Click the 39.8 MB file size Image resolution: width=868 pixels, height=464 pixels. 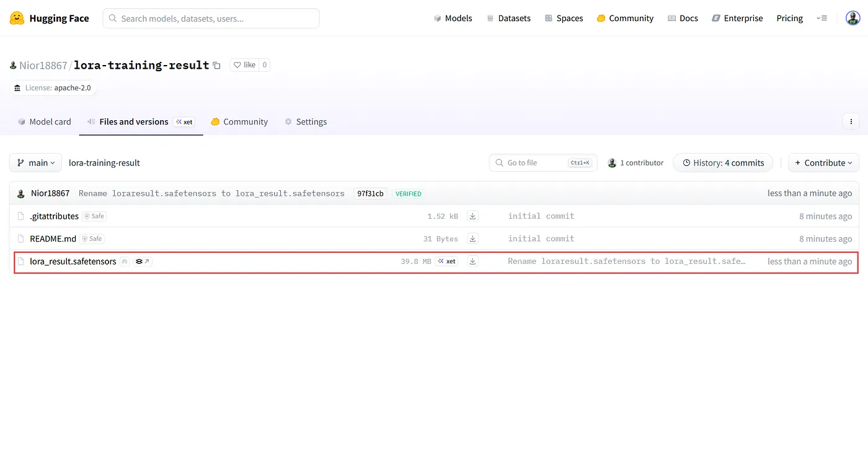pos(415,261)
